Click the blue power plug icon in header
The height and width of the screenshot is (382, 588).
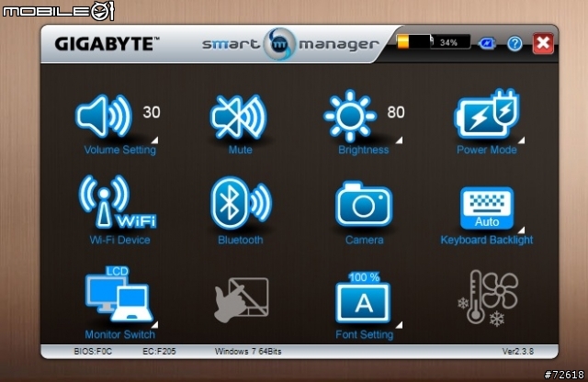point(487,43)
